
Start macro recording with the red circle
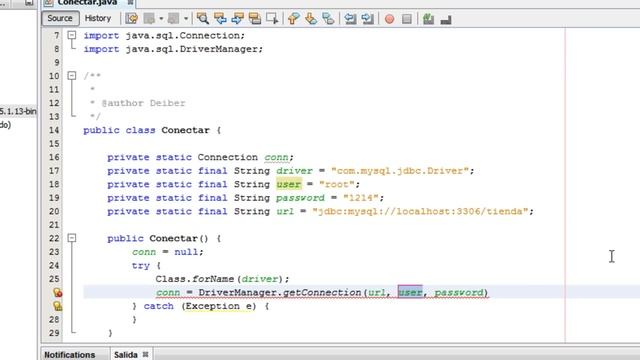(389, 19)
